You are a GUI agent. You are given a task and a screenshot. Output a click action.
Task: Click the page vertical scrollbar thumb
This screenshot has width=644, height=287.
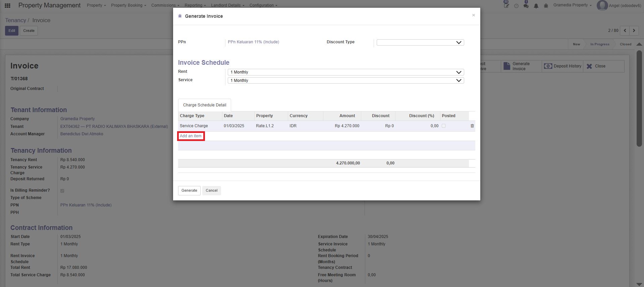[x=639, y=98]
